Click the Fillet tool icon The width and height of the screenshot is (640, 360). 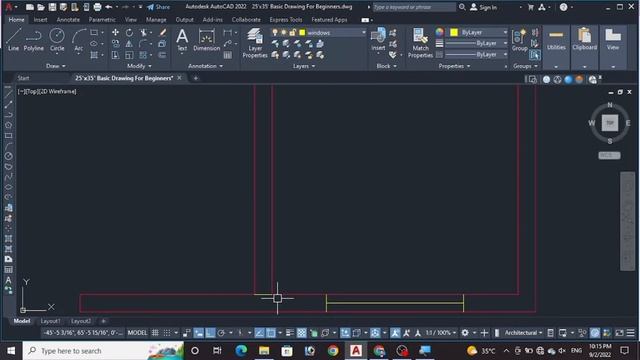point(143,44)
